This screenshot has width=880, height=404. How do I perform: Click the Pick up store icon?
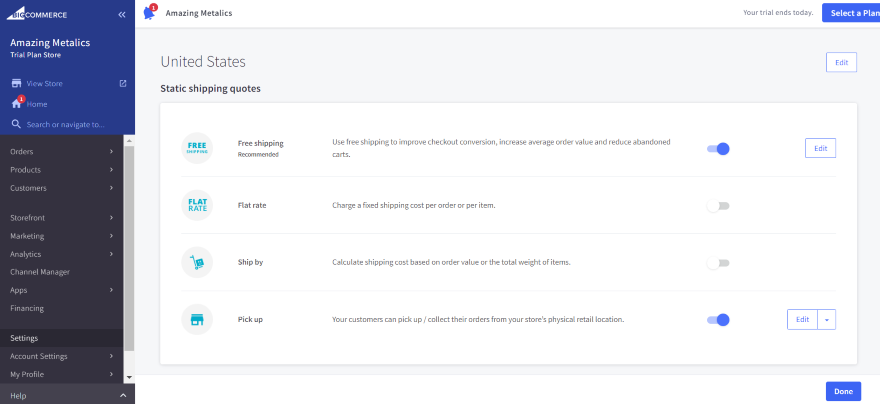(x=197, y=319)
